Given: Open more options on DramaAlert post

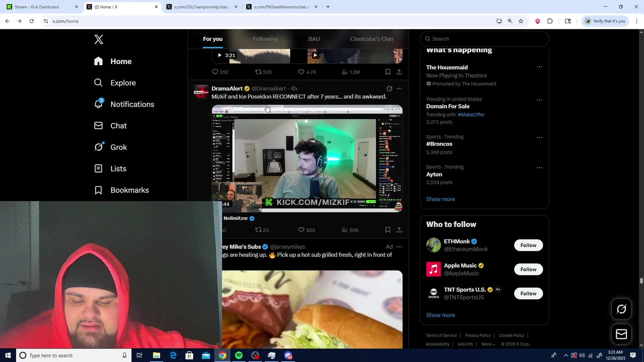Looking at the screenshot, I should coord(399,88).
